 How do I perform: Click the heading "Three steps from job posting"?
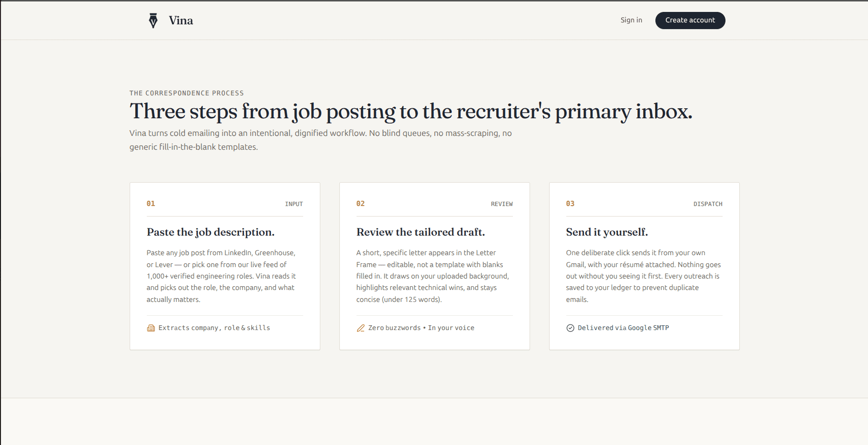tap(411, 112)
